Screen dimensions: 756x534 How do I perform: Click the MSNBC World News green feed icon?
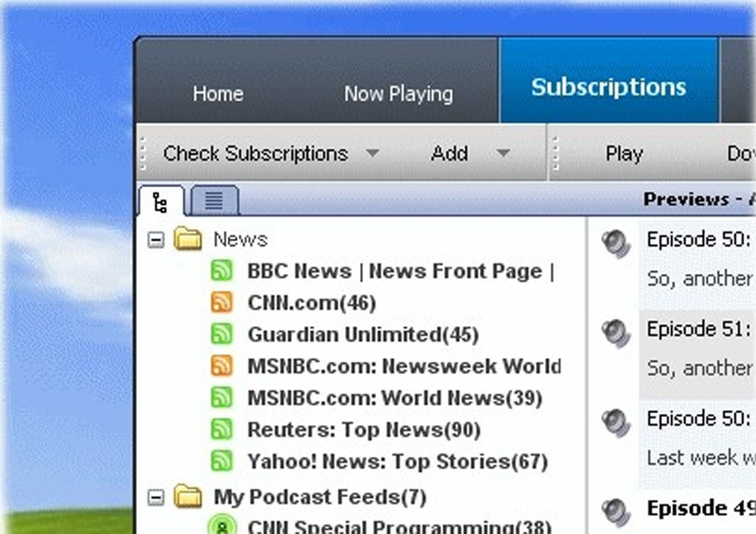(222, 398)
